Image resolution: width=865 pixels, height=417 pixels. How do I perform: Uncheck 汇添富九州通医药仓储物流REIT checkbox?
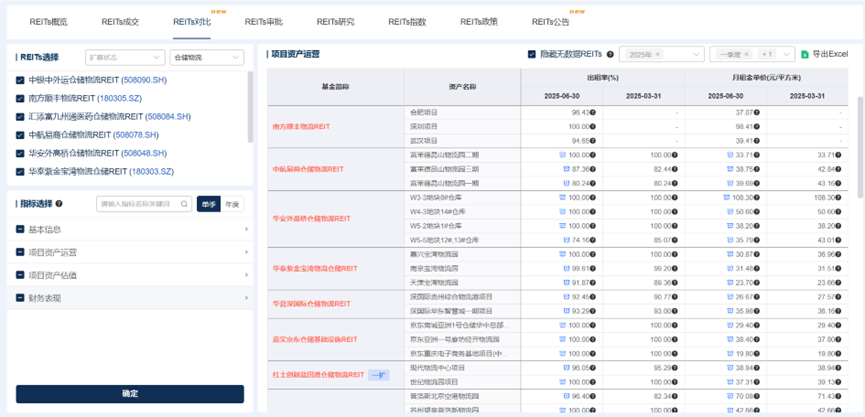click(x=20, y=117)
